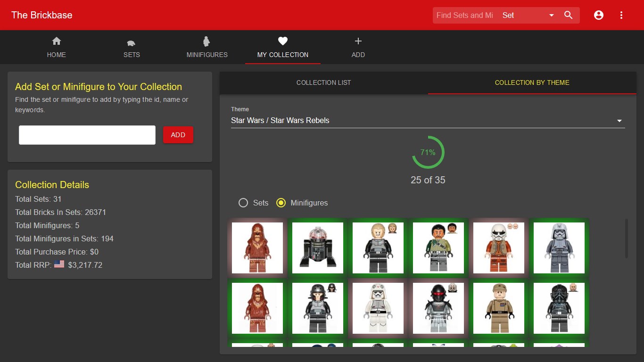Click the Sets brick icon

[x=132, y=42]
